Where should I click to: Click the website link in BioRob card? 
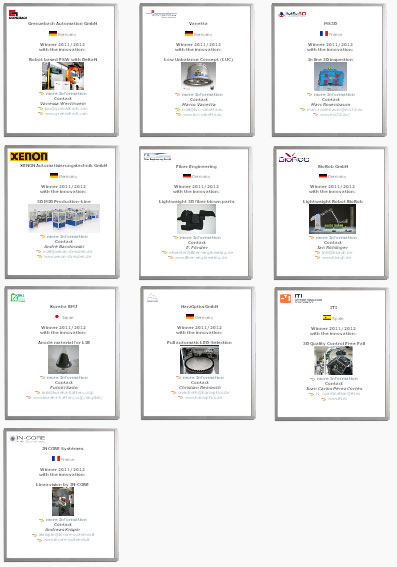pos(337,257)
